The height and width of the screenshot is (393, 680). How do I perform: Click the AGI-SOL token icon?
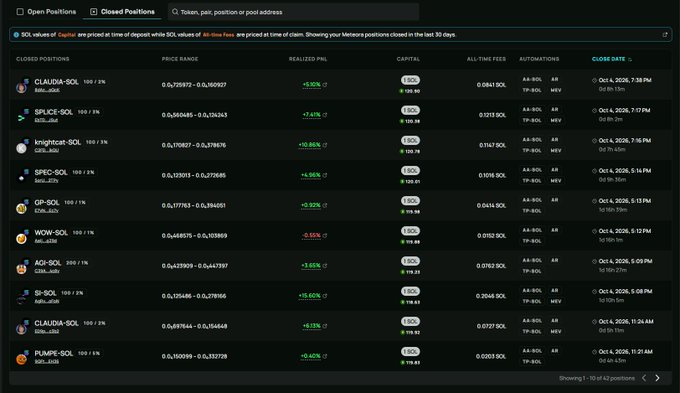pos(22,267)
